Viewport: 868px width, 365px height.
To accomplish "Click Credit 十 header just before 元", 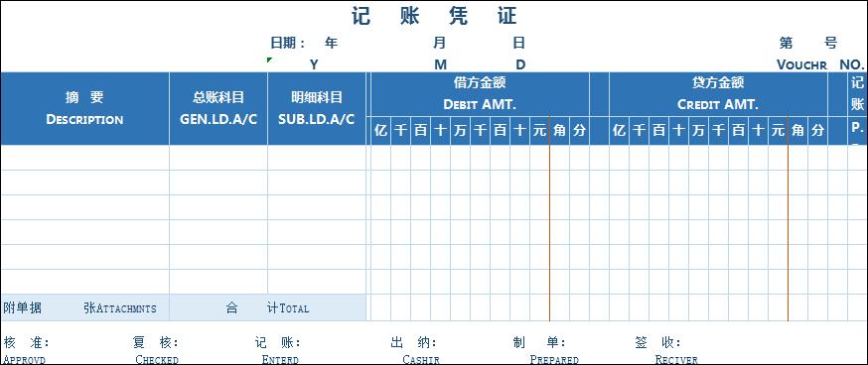I will click(759, 131).
